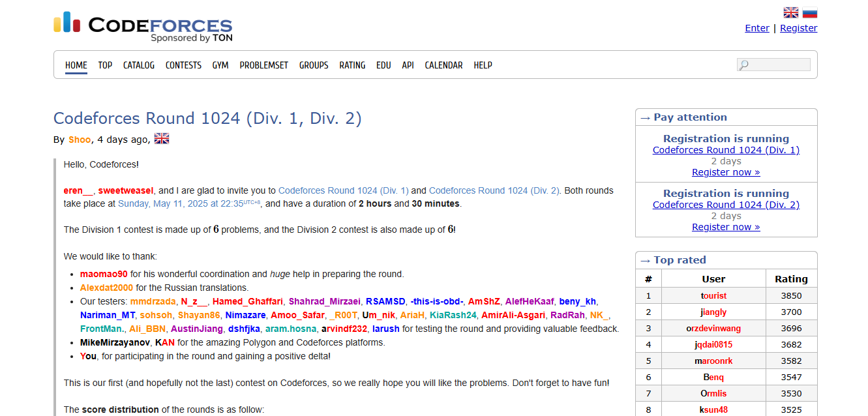This screenshot has height=416, width=868.
Task: Open the Codeforces Round 1024 post title
Action: 207,118
